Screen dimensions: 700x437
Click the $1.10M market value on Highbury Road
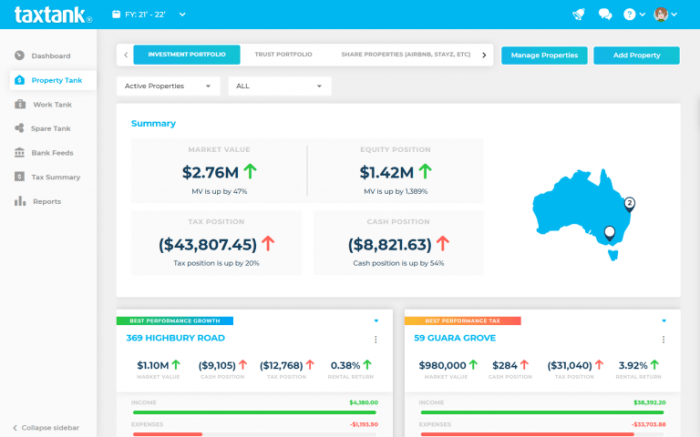153,365
